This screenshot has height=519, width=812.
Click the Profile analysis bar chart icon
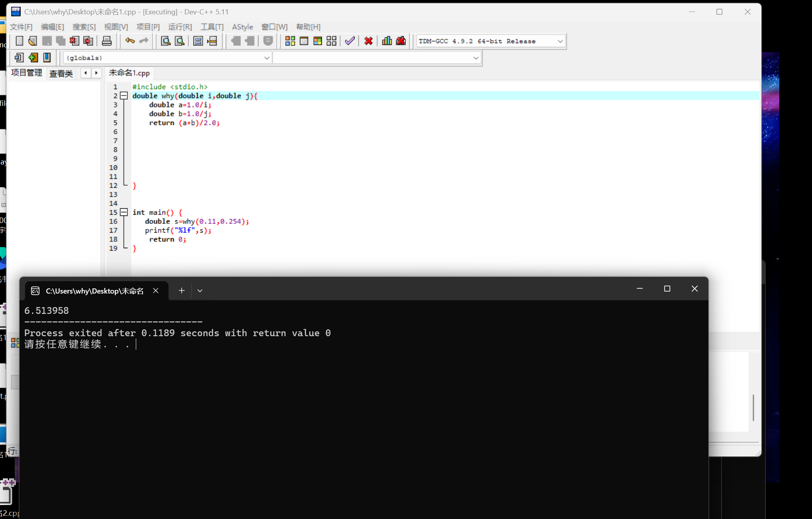[x=387, y=41]
